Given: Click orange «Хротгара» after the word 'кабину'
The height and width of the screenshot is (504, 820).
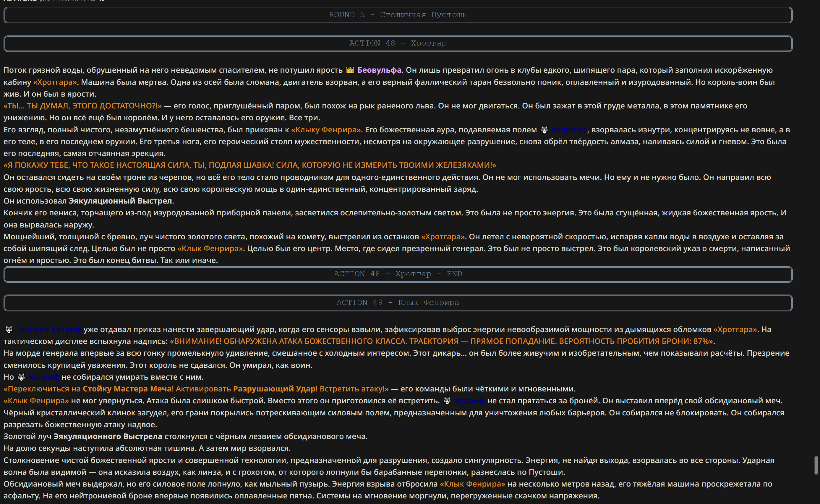Looking at the screenshot, I should click(x=55, y=82).
